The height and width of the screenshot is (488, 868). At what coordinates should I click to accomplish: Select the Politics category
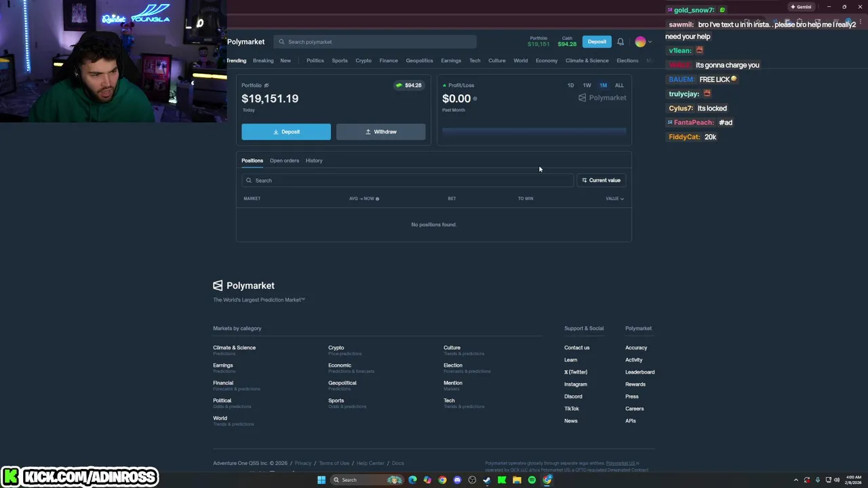pos(315,60)
